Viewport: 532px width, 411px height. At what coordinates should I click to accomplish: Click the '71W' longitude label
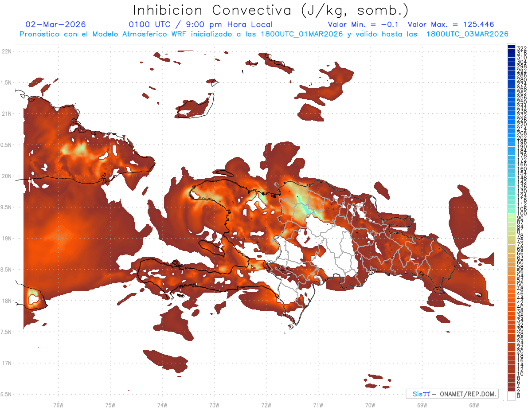[x=318, y=405]
